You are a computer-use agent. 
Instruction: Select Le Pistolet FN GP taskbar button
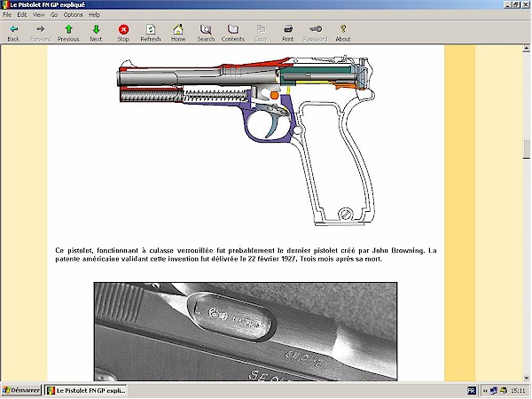tap(86, 390)
